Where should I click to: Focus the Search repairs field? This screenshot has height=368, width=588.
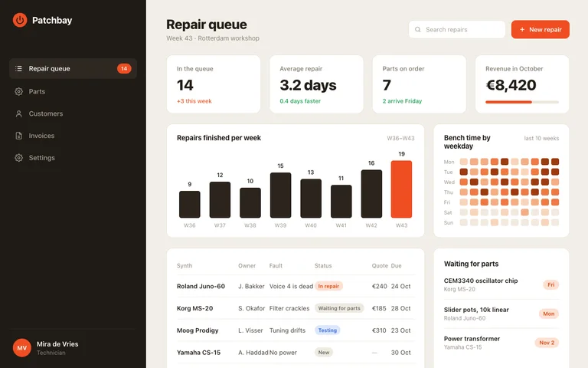(457, 29)
